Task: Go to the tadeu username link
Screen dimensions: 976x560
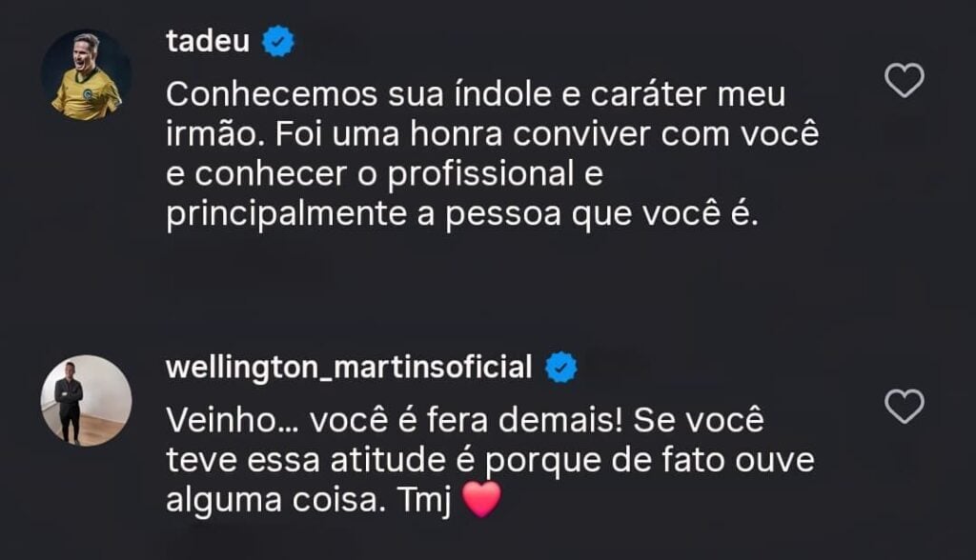Action: point(208,41)
